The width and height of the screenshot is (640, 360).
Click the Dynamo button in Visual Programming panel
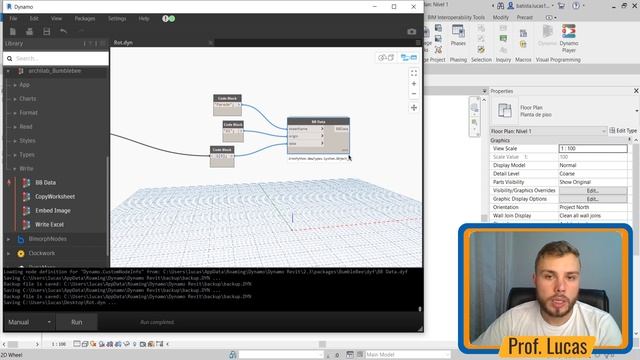(x=547, y=36)
